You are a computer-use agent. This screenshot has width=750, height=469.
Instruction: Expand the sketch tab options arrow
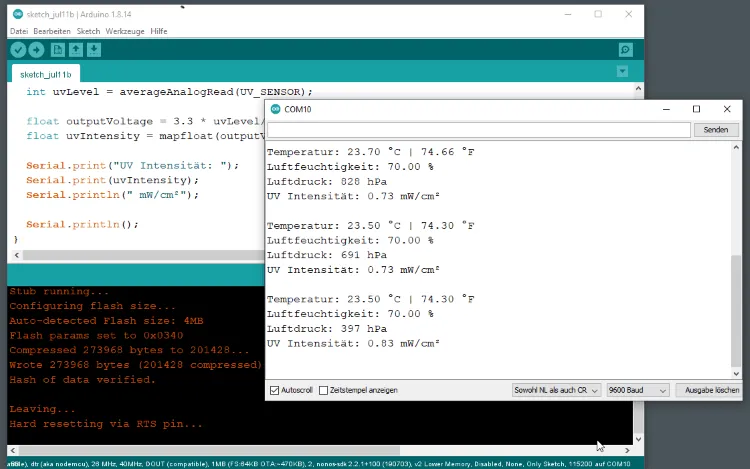click(623, 72)
